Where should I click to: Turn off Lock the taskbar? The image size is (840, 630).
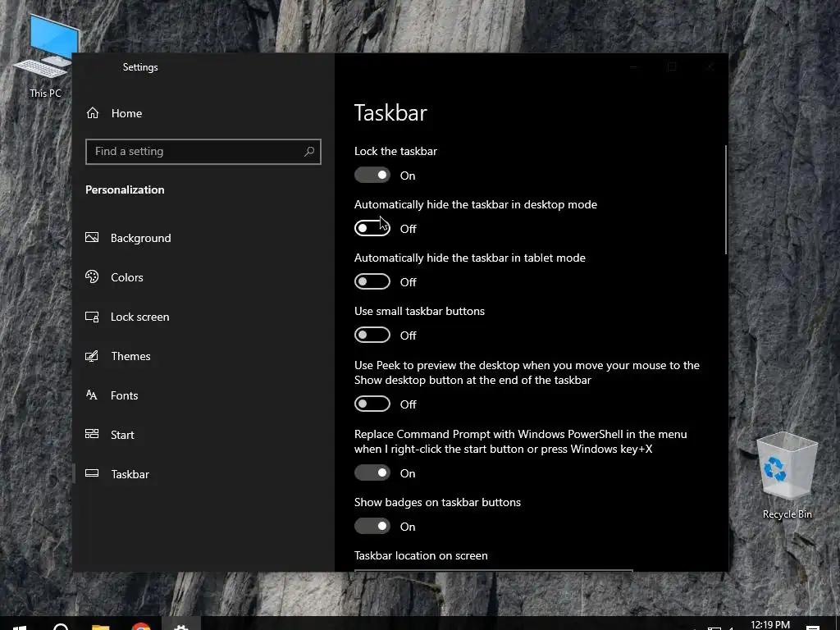[x=372, y=176]
